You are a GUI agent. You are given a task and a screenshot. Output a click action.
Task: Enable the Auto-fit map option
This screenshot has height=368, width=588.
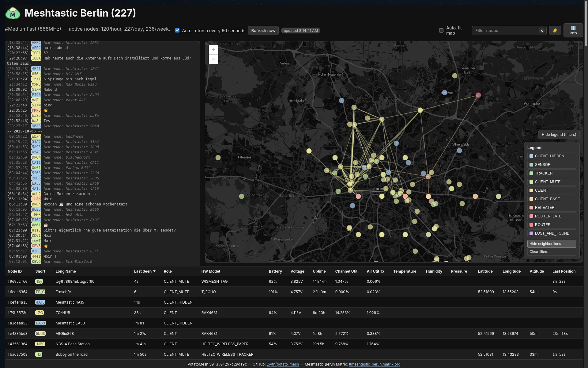tap(441, 30)
